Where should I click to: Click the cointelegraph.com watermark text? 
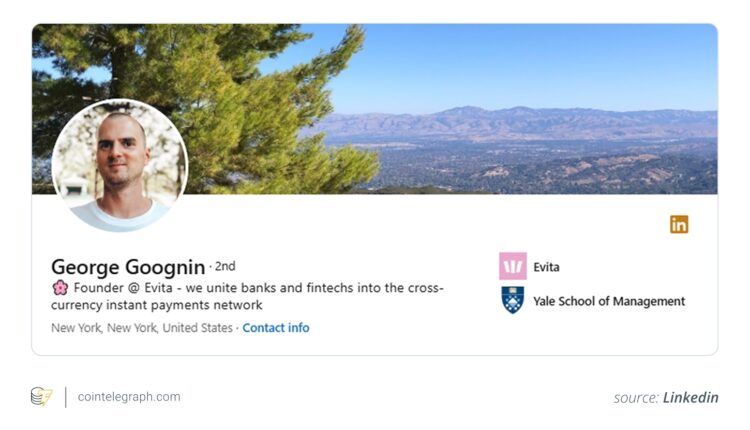tap(129, 397)
